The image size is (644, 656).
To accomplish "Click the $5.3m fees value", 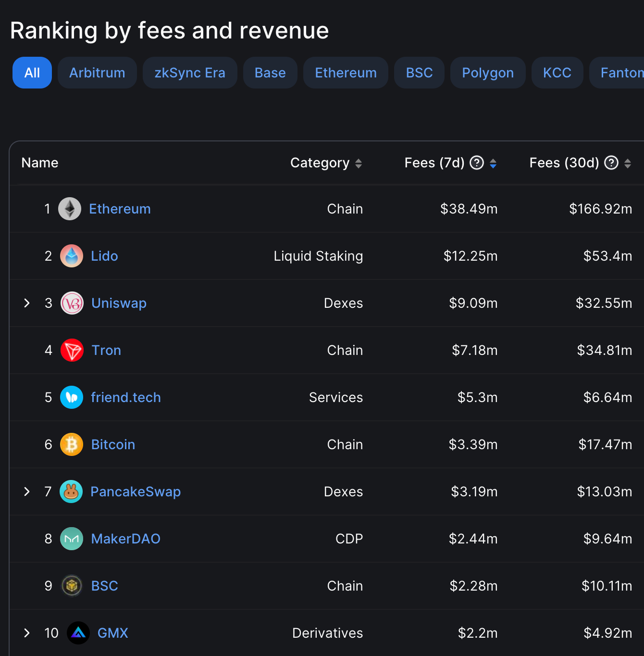I will point(478,397).
